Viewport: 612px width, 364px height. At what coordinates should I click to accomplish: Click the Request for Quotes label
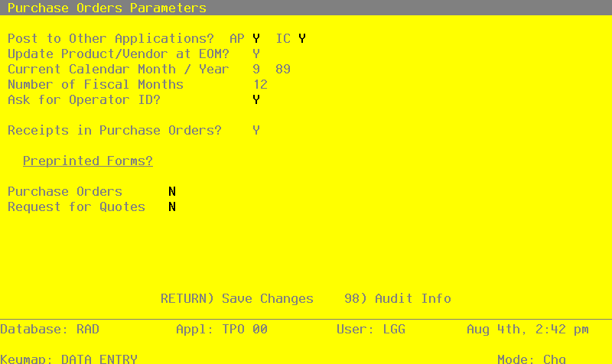[x=76, y=206]
